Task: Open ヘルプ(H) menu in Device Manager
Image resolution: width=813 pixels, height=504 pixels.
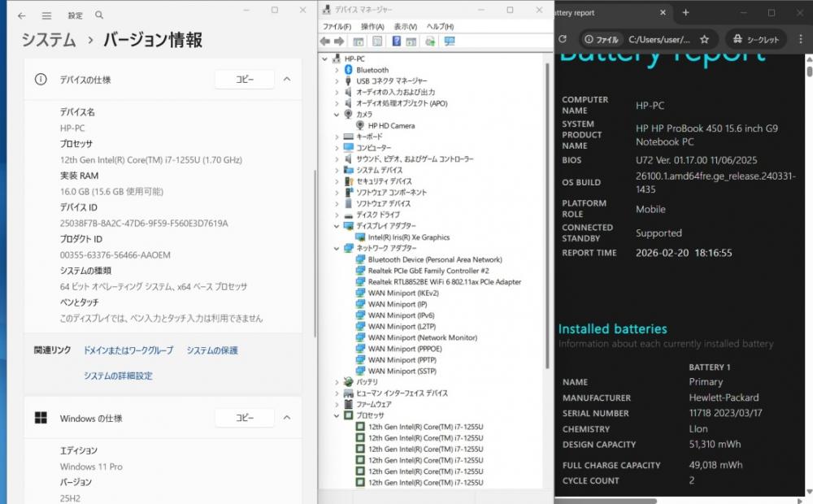Action: [x=440, y=27]
